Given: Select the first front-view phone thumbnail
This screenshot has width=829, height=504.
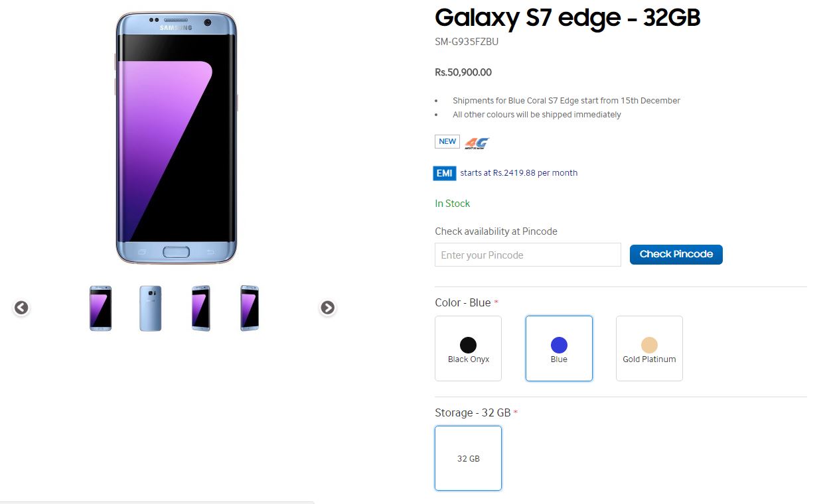Looking at the screenshot, I should [101, 308].
